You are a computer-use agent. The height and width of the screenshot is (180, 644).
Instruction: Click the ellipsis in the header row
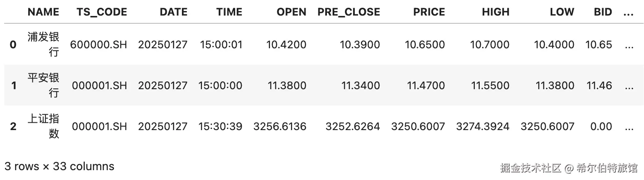(x=628, y=14)
